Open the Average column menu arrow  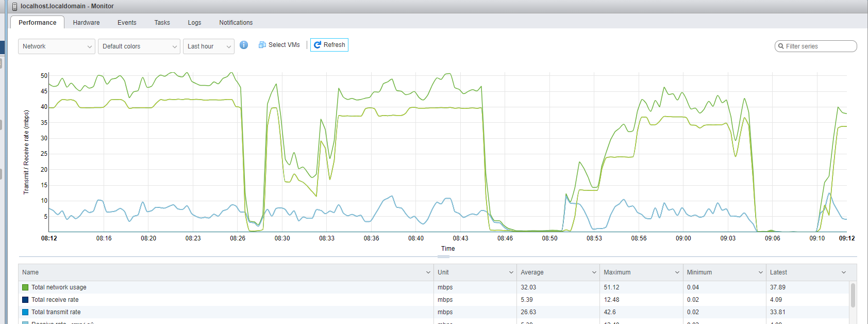pyautogui.click(x=594, y=272)
